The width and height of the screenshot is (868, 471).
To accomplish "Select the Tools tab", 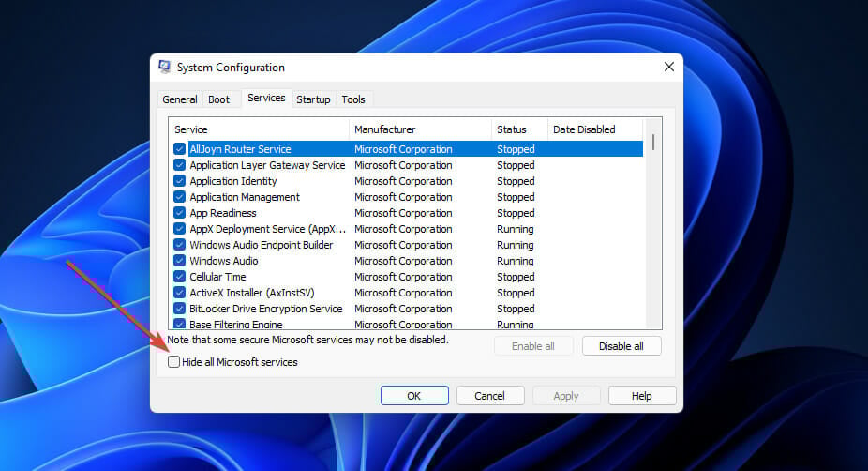I will (353, 99).
